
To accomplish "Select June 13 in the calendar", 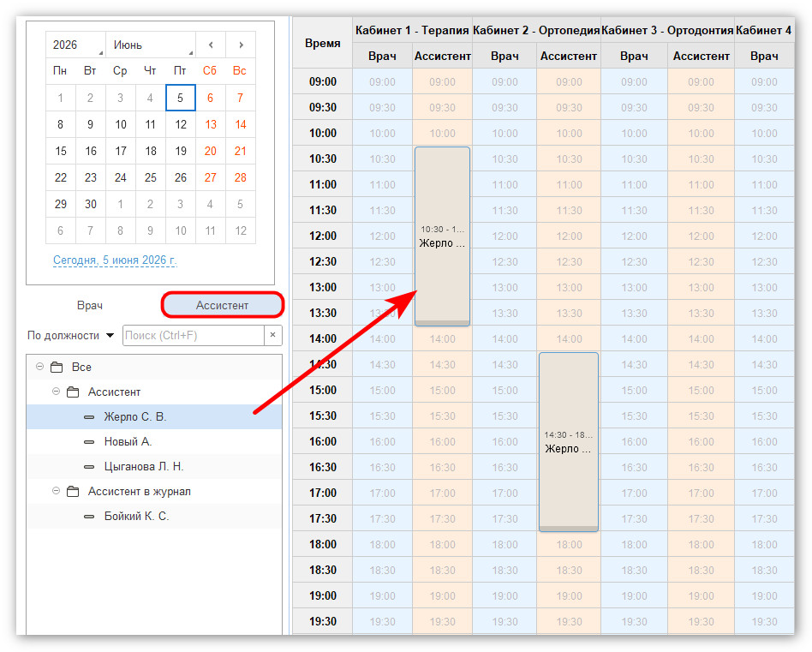I will 210,124.
